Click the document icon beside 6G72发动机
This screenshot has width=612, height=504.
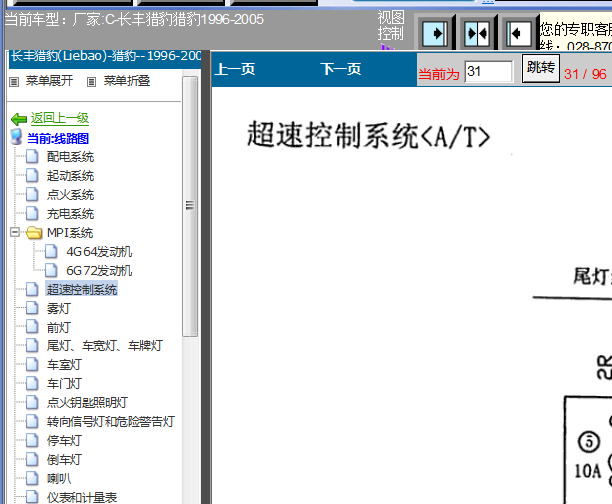click(51, 270)
